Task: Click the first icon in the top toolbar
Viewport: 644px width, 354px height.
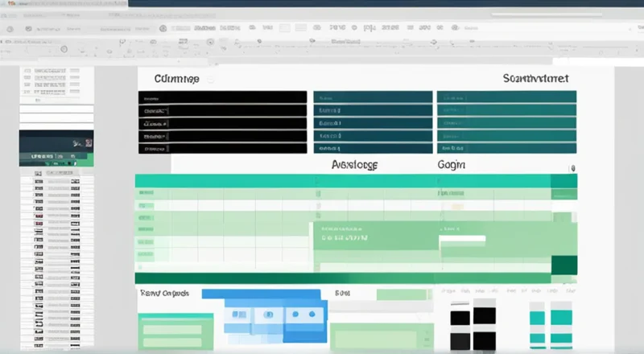Action: tap(10, 27)
